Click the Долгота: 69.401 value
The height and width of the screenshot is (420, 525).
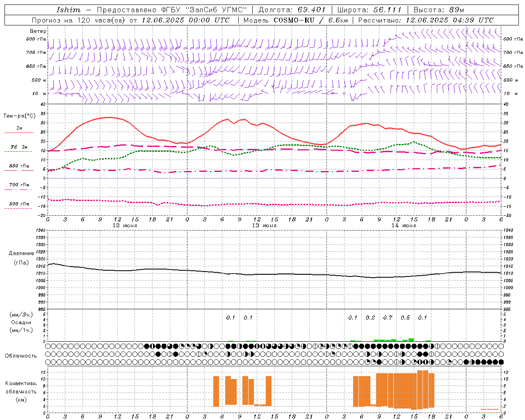(292, 10)
